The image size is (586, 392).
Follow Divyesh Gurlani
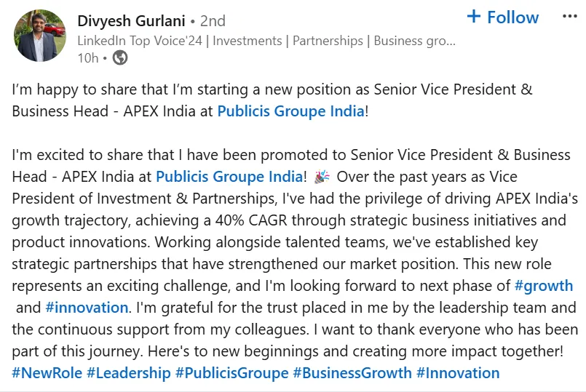tap(512, 17)
